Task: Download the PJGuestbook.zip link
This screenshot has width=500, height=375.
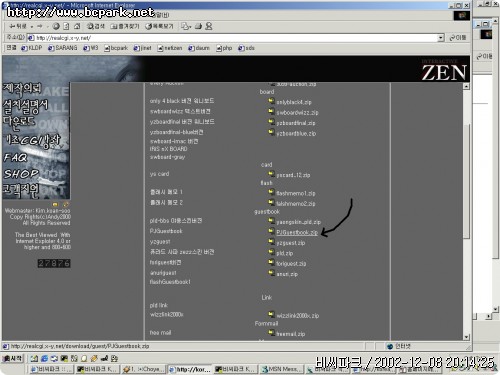Action: tap(297, 232)
